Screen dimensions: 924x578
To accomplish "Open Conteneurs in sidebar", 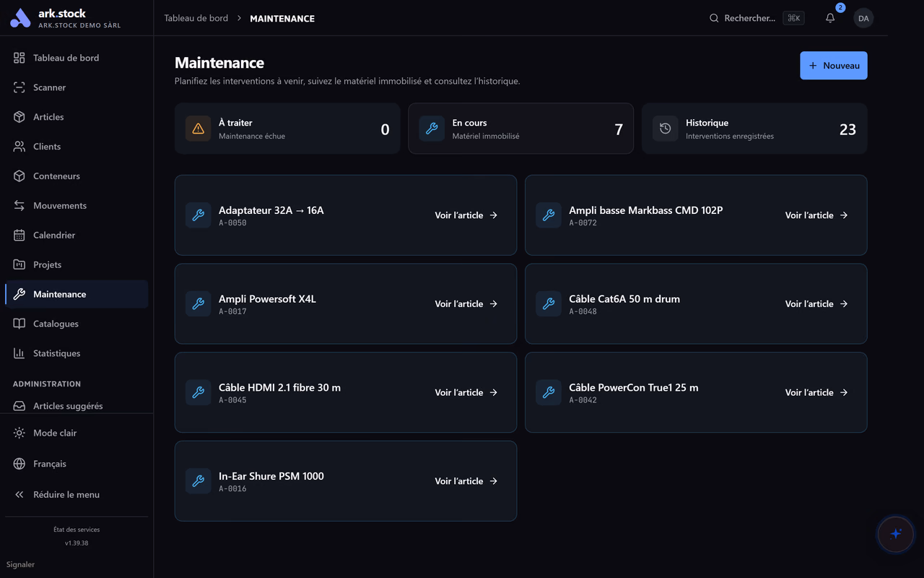I will 77,176.
